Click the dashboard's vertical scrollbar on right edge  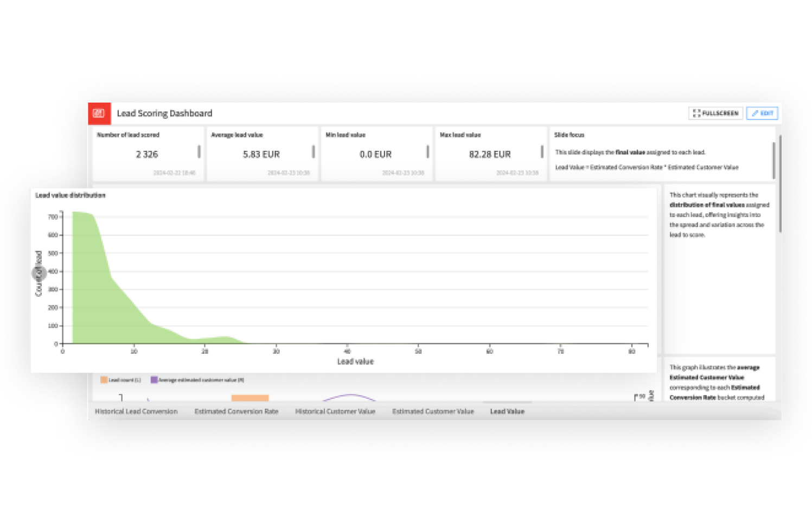(780, 183)
